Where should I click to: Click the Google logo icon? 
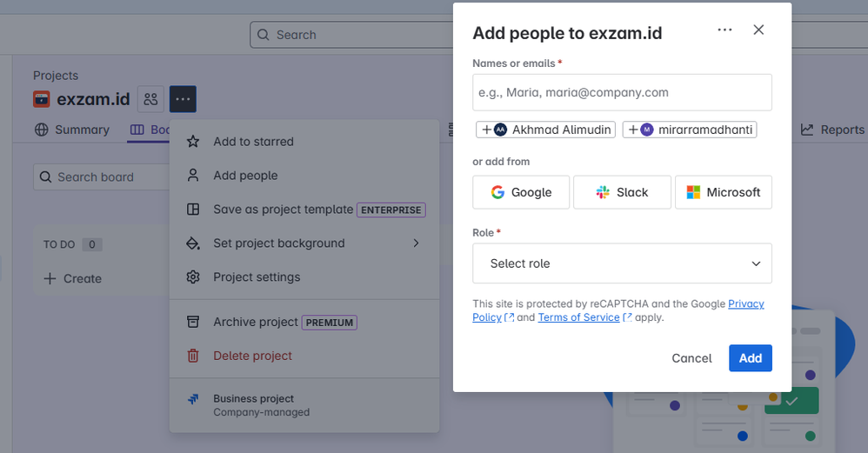497,192
